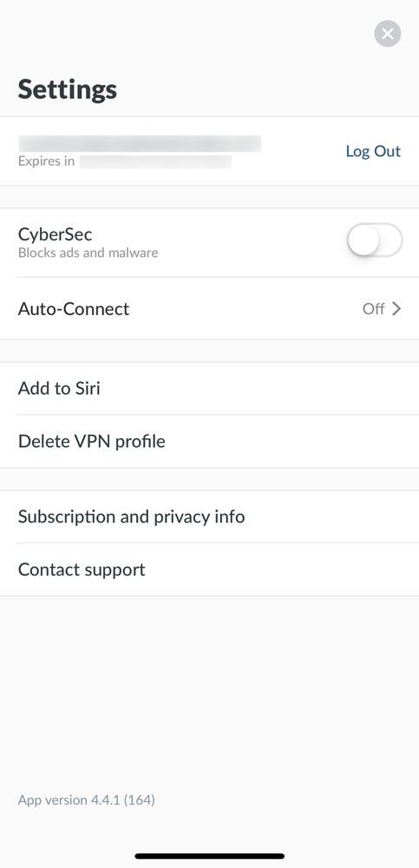Tap the 'Expires in' label
The width and height of the screenshot is (419, 868).
(47, 161)
